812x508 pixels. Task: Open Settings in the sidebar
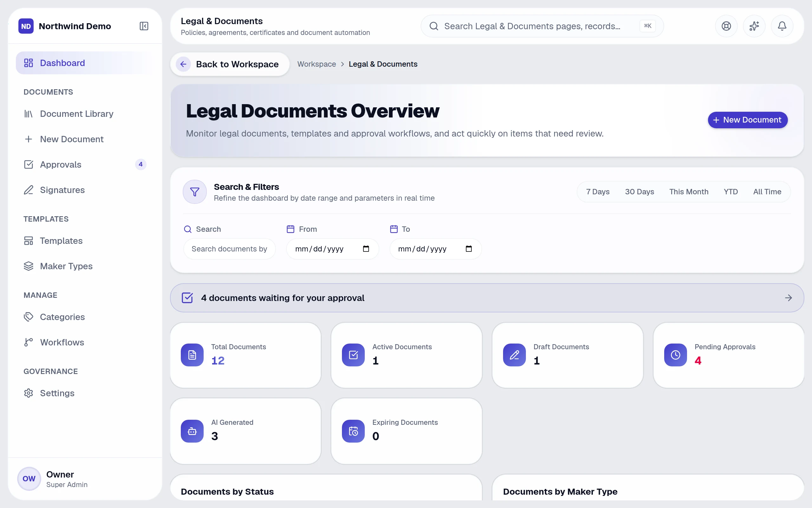coord(85,393)
